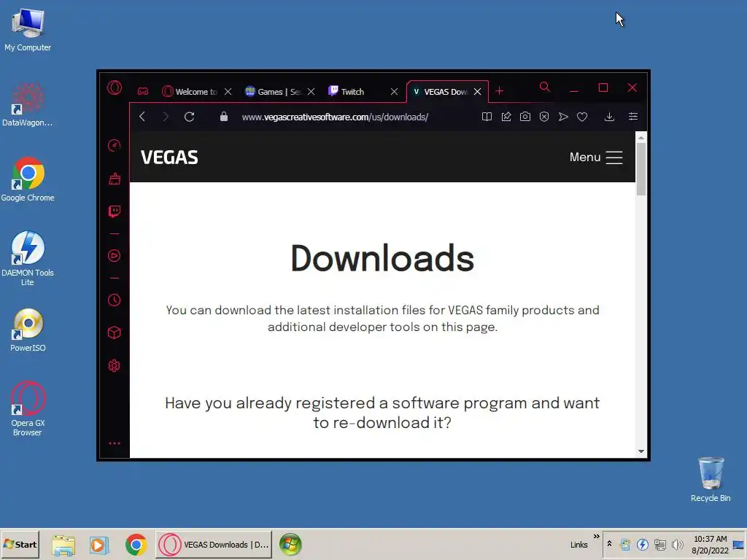This screenshot has width=747, height=560.
Task: Open the reader mode book icon
Action: pos(487,117)
